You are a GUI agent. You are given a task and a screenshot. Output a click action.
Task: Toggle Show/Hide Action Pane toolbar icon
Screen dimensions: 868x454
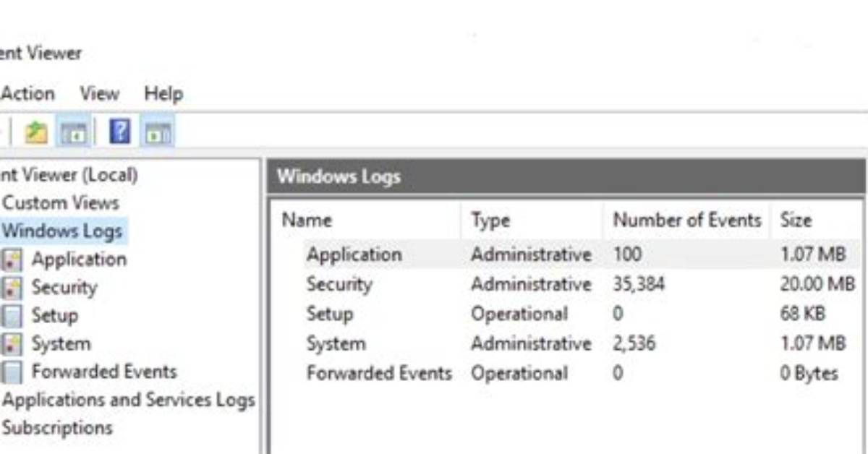click(x=157, y=132)
